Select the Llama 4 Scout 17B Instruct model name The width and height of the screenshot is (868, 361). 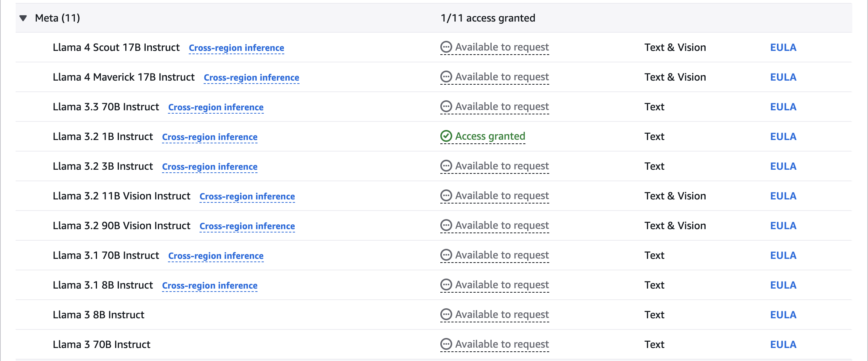[116, 48]
